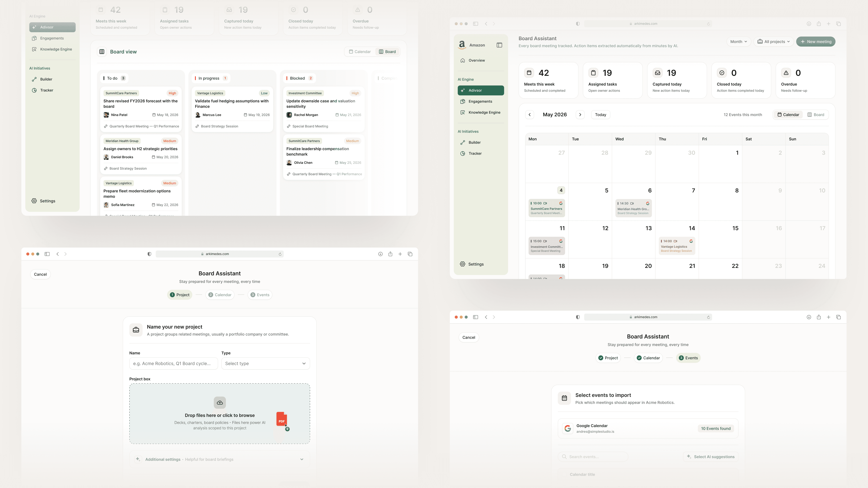Screen dimensions: 868x488
Task: Toggle browser sidebar icon in project setup window
Action: [47, 254]
